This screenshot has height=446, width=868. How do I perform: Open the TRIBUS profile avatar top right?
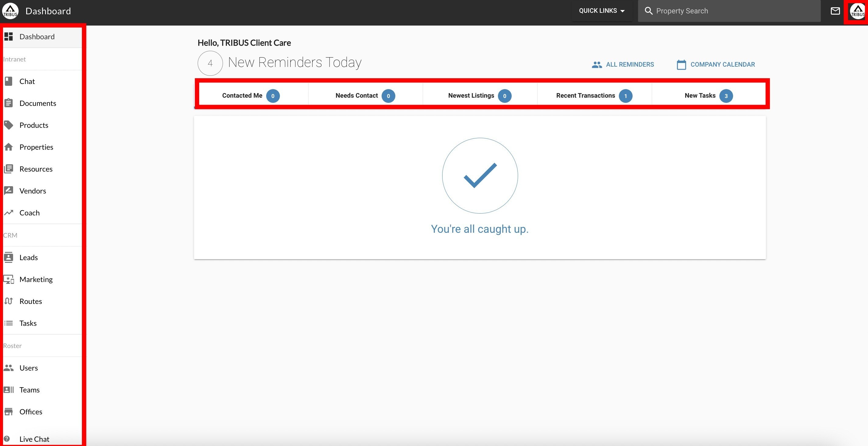pyautogui.click(x=858, y=11)
